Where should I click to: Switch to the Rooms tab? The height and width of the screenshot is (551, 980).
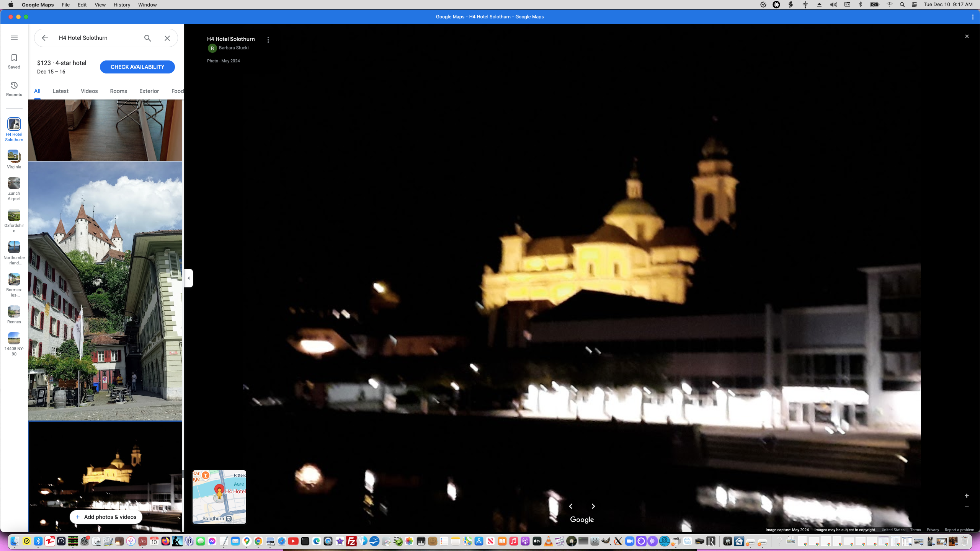point(118,91)
